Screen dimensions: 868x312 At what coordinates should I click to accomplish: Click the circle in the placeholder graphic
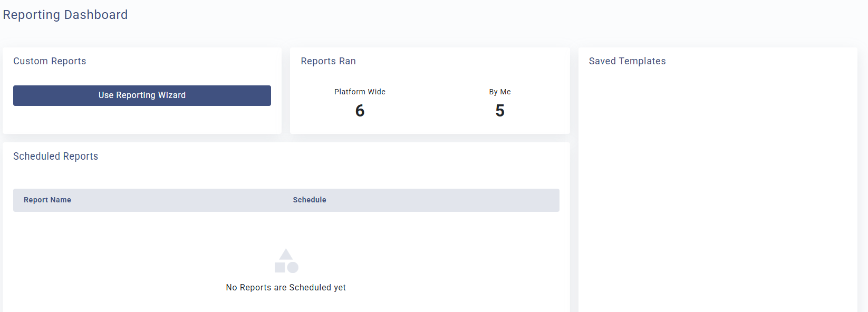(293, 267)
